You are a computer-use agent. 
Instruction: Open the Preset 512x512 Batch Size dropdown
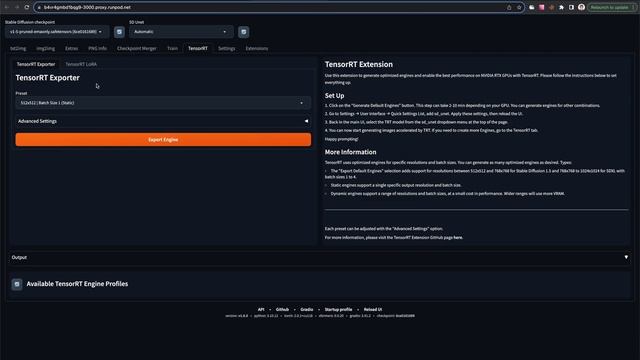pos(163,103)
